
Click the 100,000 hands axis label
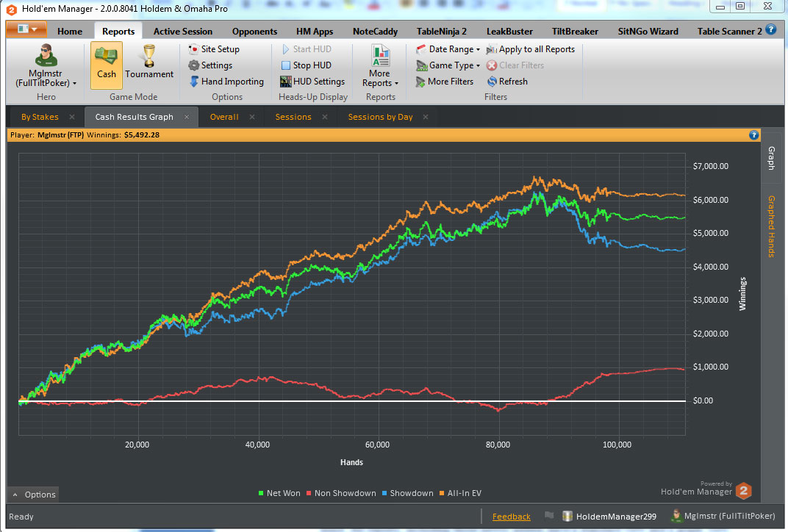click(x=617, y=445)
